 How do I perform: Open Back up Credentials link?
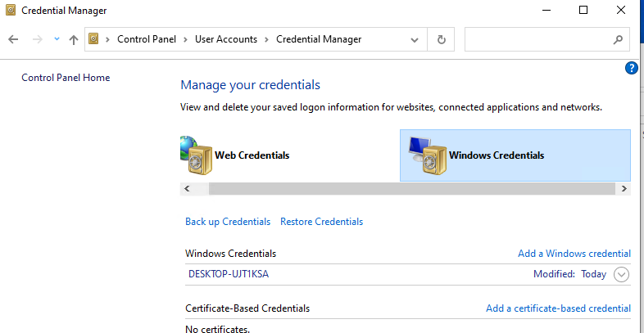[x=228, y=222]
